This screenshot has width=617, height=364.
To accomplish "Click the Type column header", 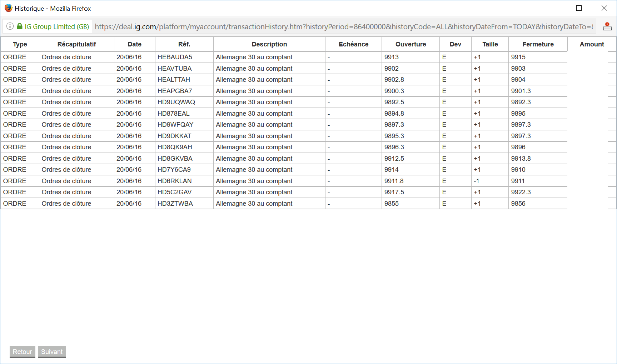I will coord(20,44).
